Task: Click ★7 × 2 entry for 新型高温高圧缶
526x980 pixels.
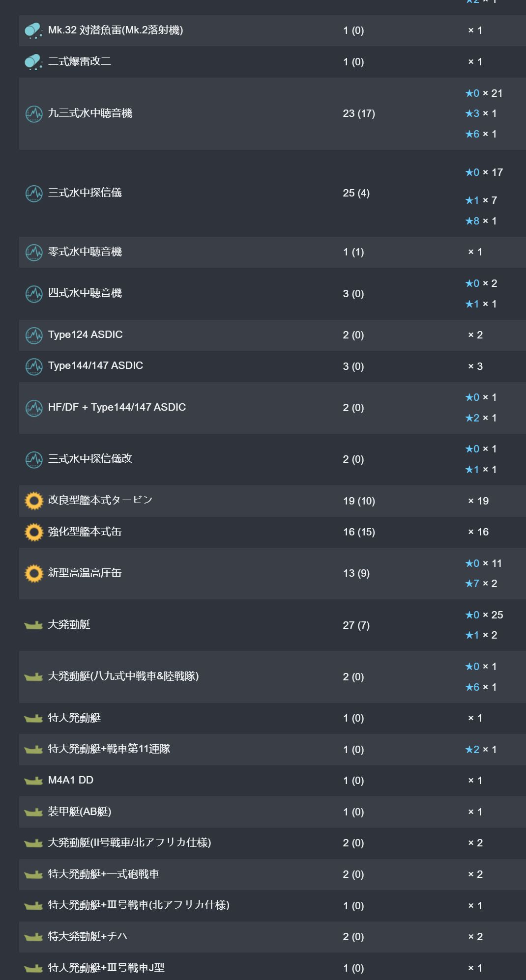Action: 481,584
